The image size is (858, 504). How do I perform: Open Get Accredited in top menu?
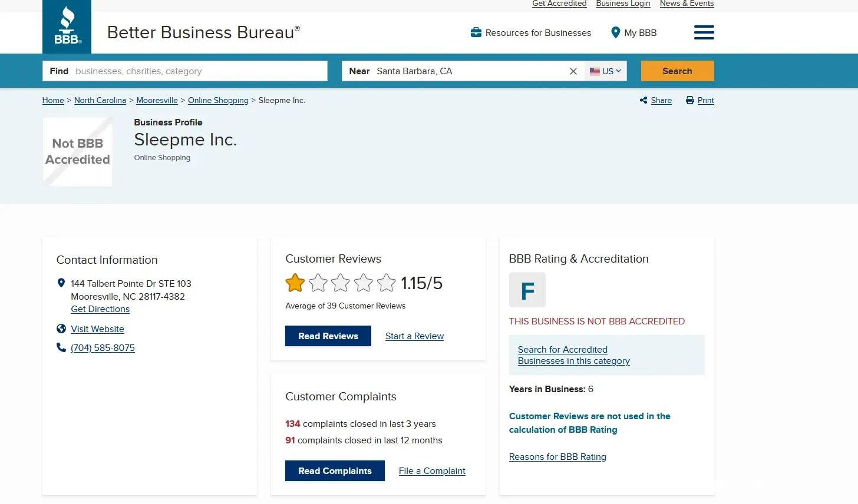pos(559,4)
